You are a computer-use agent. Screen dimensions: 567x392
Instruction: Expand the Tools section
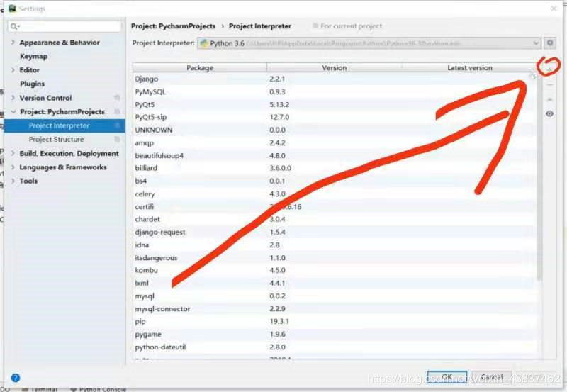pyautogui.click(x=13, y=181)
